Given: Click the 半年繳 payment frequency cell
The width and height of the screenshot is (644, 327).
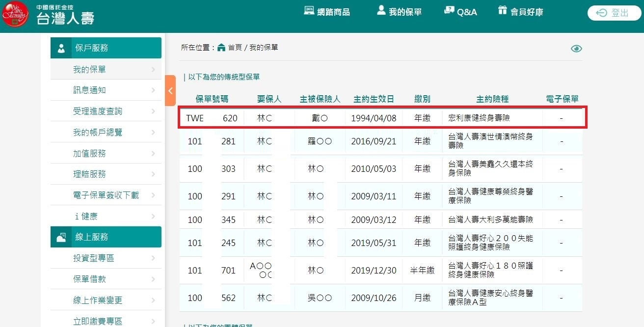Looking at the screenshot, I should (x=423, y=271).
